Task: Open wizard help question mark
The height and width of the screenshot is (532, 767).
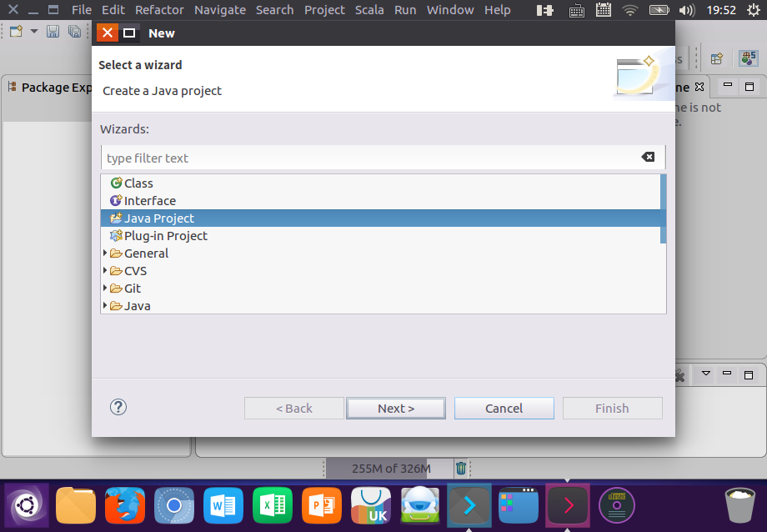Action: pos(118,407)
